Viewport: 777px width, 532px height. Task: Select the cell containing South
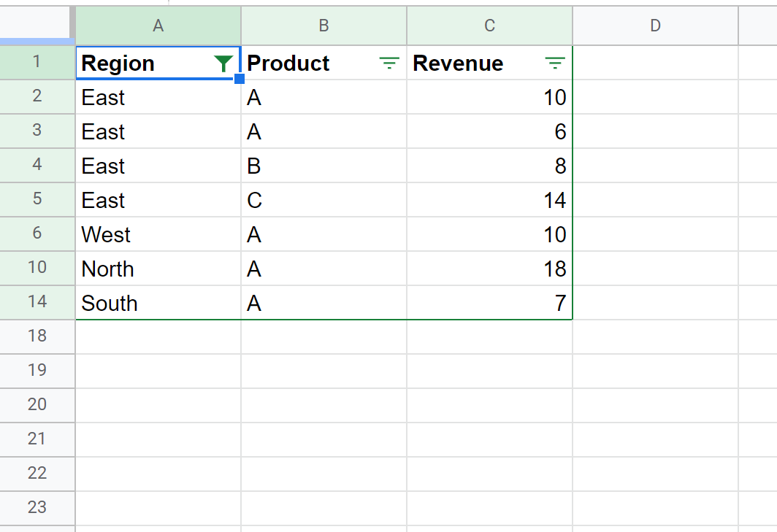coord(110,304)
